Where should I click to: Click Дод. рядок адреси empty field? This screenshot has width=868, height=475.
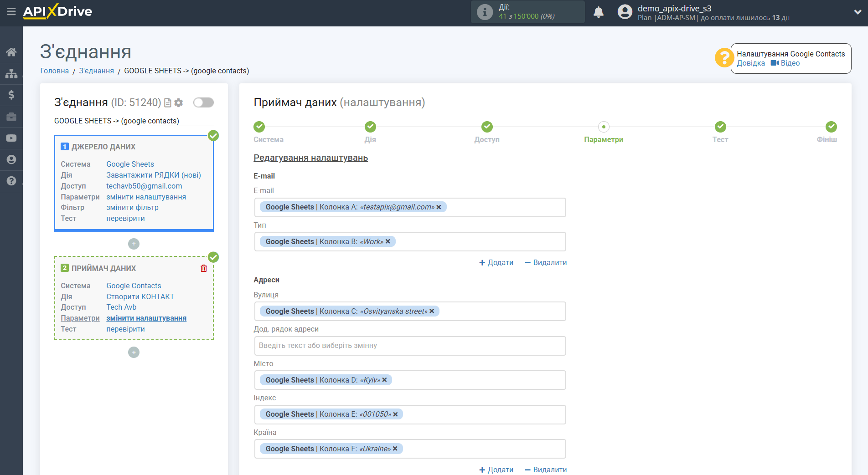410,346
